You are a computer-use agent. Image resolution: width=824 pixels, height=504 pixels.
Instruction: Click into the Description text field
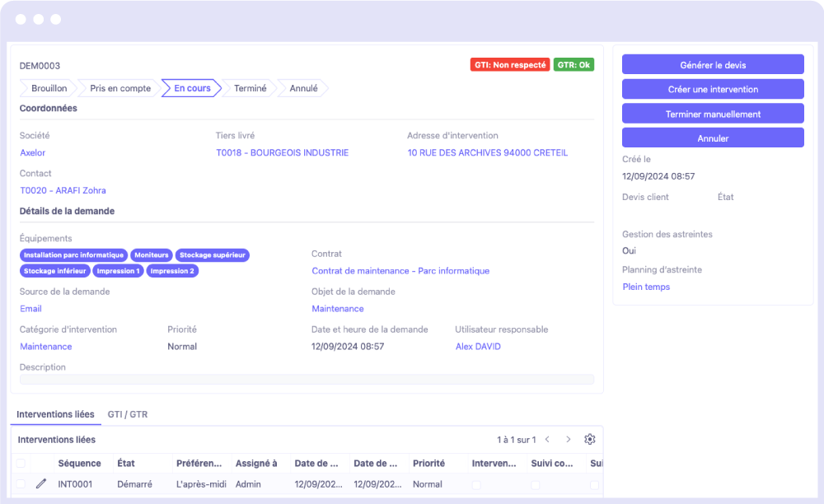coord(307,380)
